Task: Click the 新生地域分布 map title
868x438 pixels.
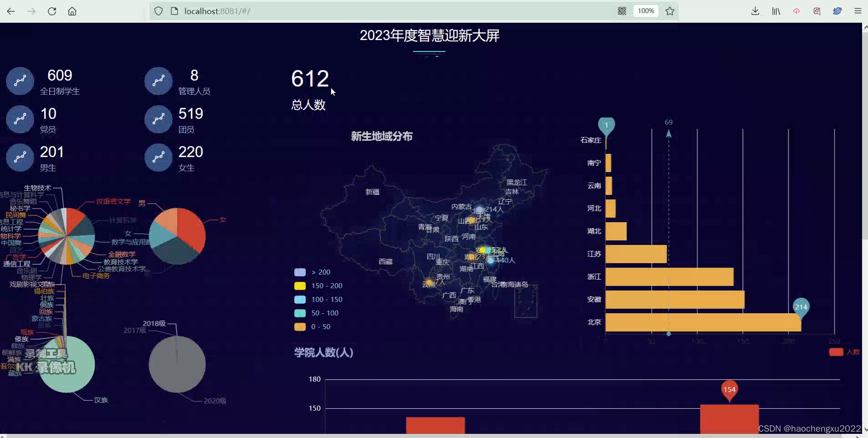Action: [x=382, y=137]
